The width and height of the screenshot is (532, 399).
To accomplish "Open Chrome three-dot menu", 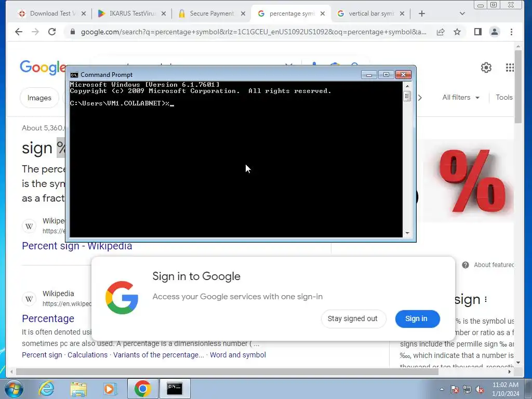I will (511, 32).
